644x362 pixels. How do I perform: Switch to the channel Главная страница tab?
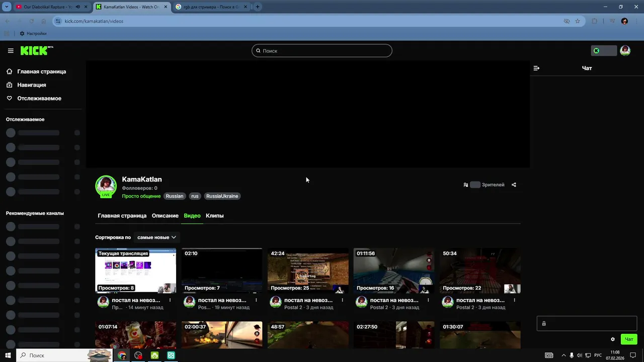pos(122,216)
